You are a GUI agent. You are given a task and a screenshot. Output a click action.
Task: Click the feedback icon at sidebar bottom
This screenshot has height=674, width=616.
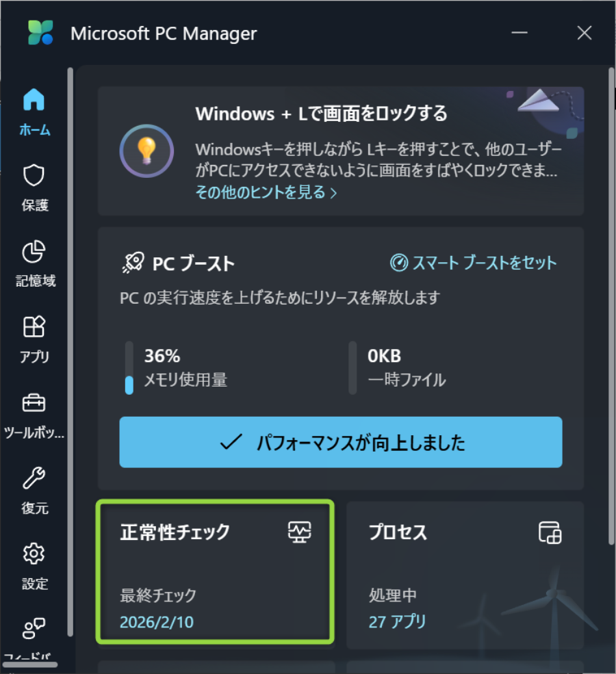tap(34, 628)
